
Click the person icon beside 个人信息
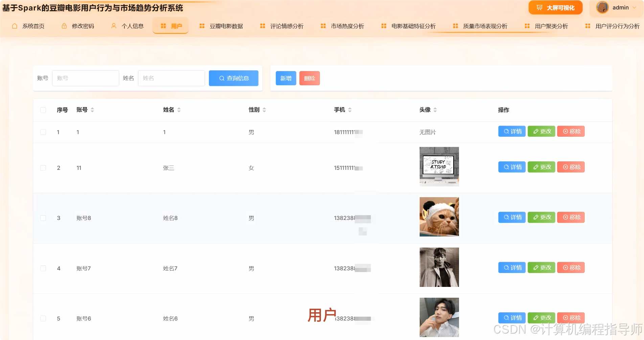113,26
